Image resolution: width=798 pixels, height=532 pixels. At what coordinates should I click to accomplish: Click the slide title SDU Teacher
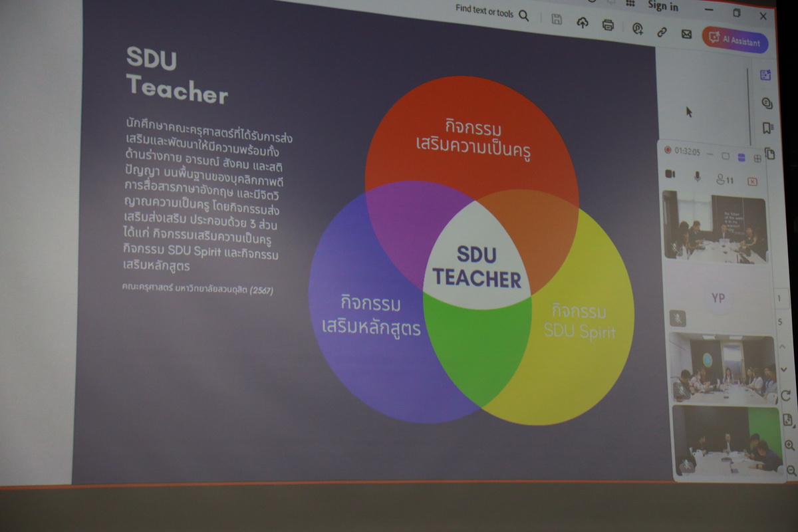pyautogui.click(x=176, y=75)
